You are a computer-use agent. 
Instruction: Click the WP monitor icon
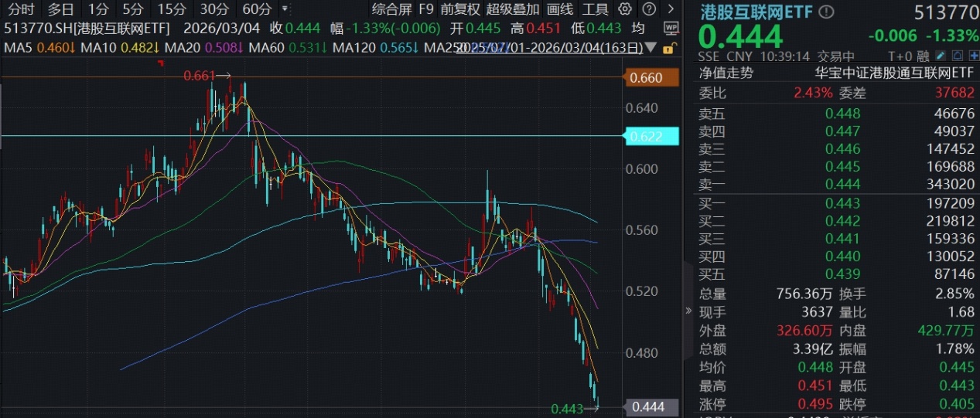coord(671,27)
